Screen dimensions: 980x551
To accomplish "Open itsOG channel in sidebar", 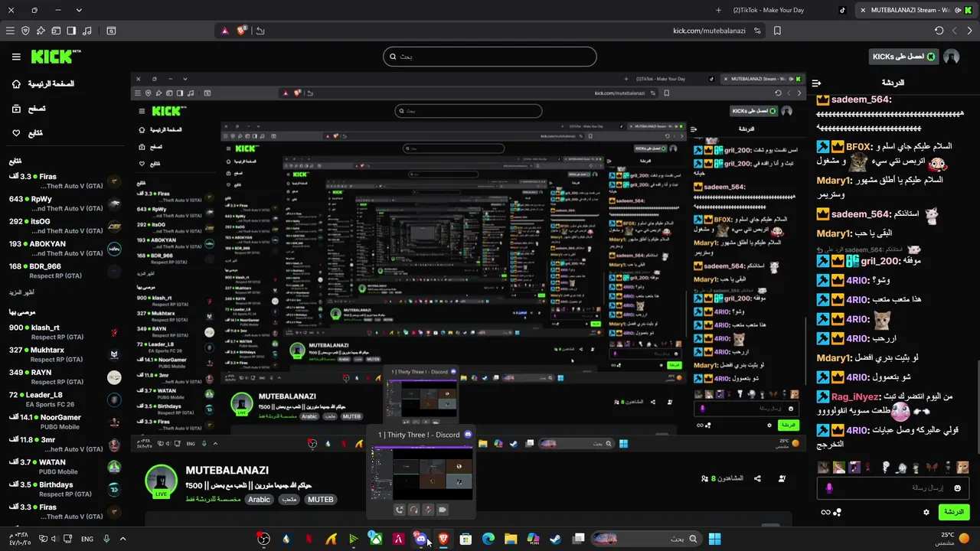I will pos(65,226).
